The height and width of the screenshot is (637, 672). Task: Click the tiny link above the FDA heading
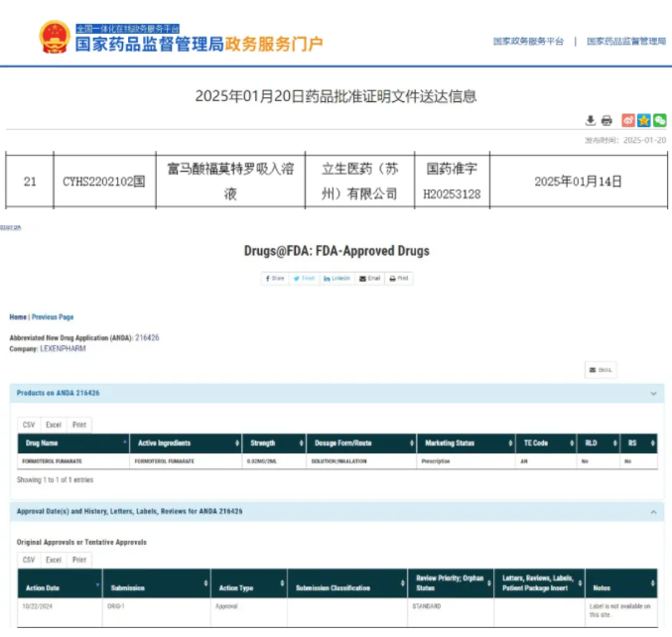click(x=10, y=227)
